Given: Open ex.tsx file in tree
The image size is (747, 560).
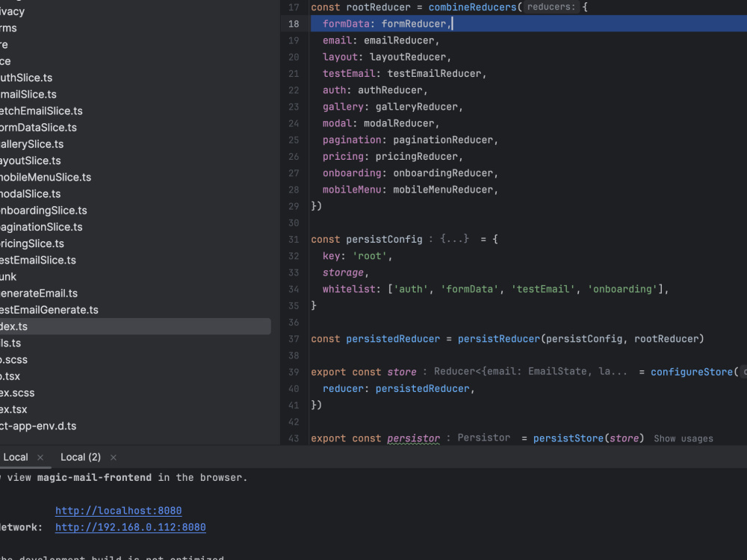Looking at the screenshot, I should click(13, 409).
